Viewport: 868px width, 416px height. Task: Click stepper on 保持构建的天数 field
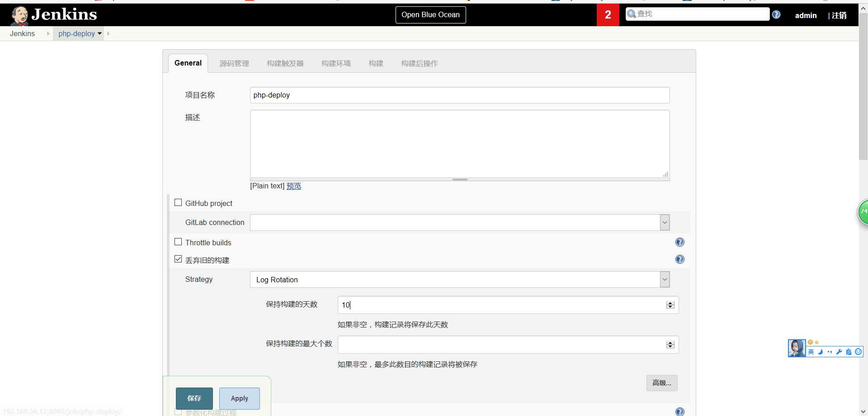pos(670,305)
